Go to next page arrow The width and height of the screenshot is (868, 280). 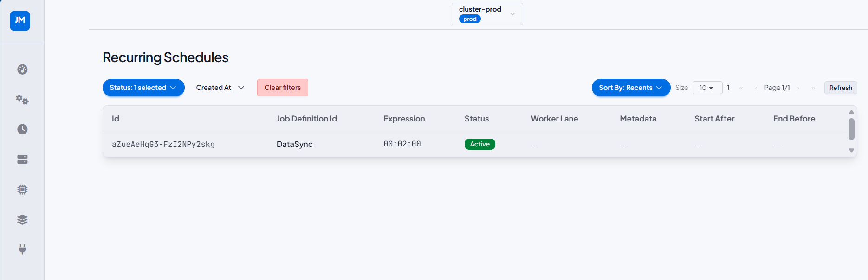[x=798, y=88]
